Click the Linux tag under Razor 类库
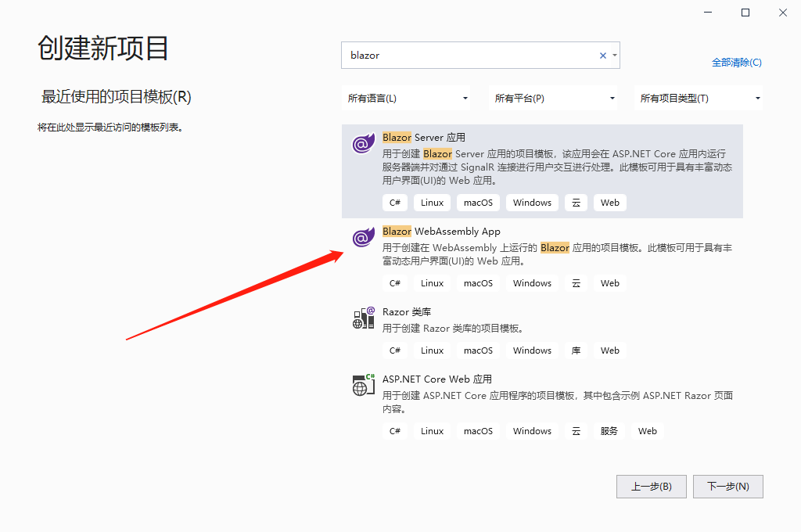This screenshot has height=532, width=801. pos(432,350)
